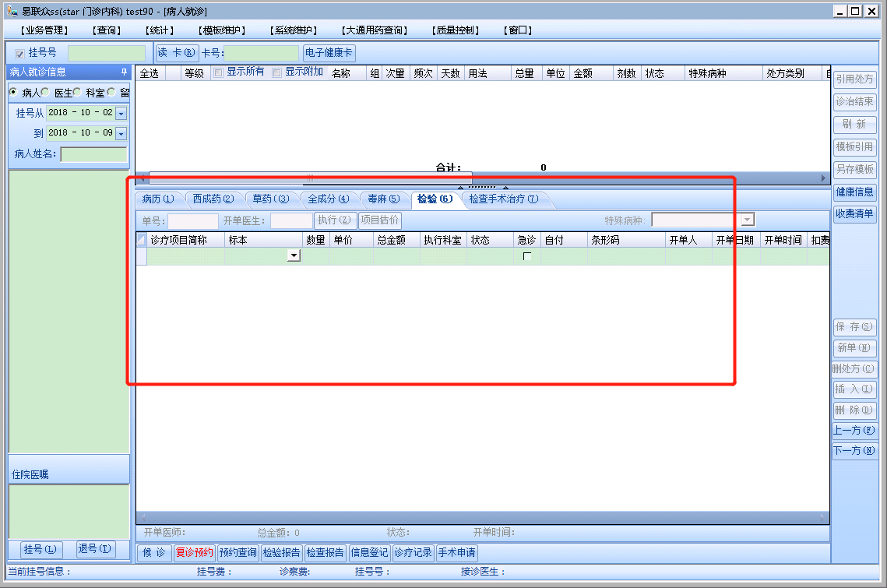The image size is (887, 588).
Task: Switch to the 草药(3) tab
Action: (271, 199)
